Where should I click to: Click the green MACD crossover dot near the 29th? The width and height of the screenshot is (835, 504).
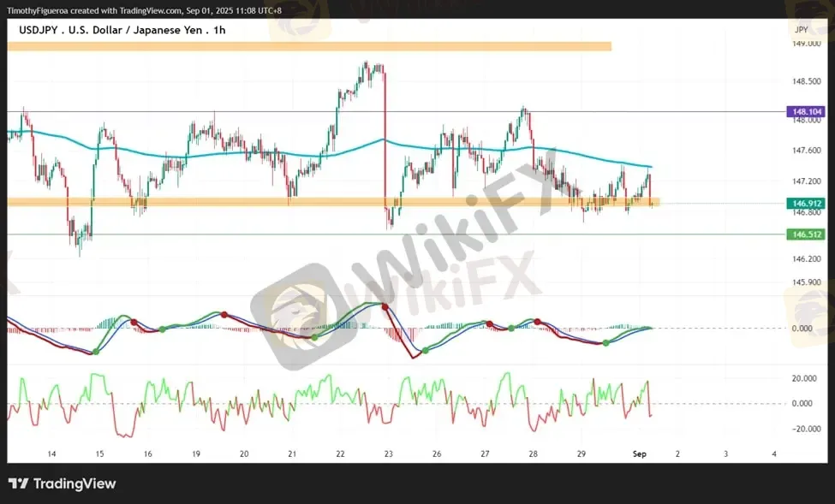(x=605, y=343)
